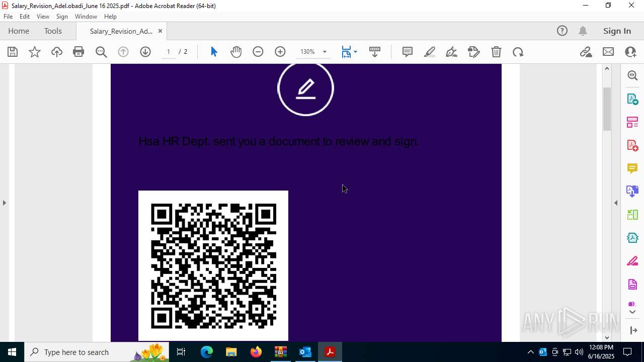The height and width of the screenshot is (362, 644).
Task: Add a sticky note comment
Action: click(x=408, y=52)
